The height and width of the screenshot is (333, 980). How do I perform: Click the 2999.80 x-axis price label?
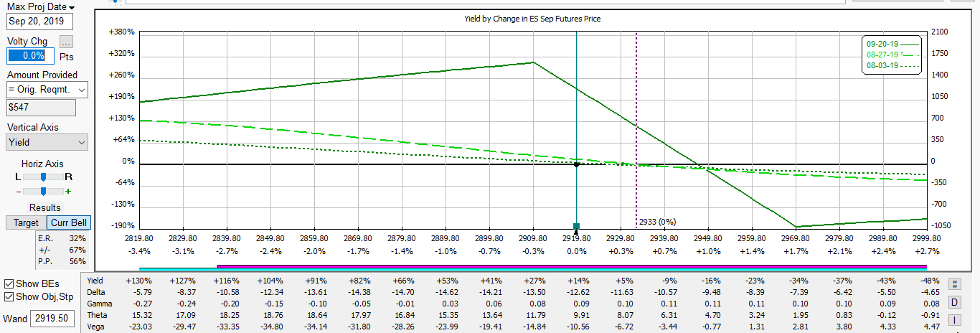[927, 239]
